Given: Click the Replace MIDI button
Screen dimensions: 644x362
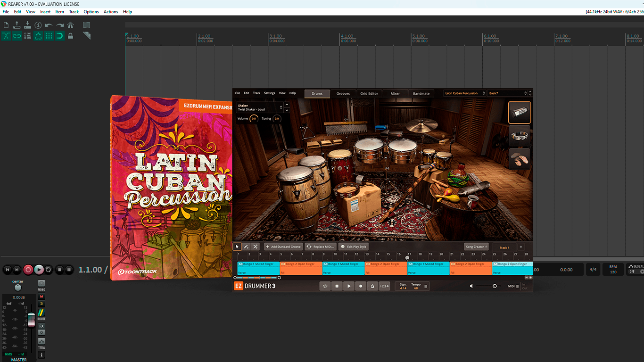Looking at the screenshot, I should (x=321, y=247).
